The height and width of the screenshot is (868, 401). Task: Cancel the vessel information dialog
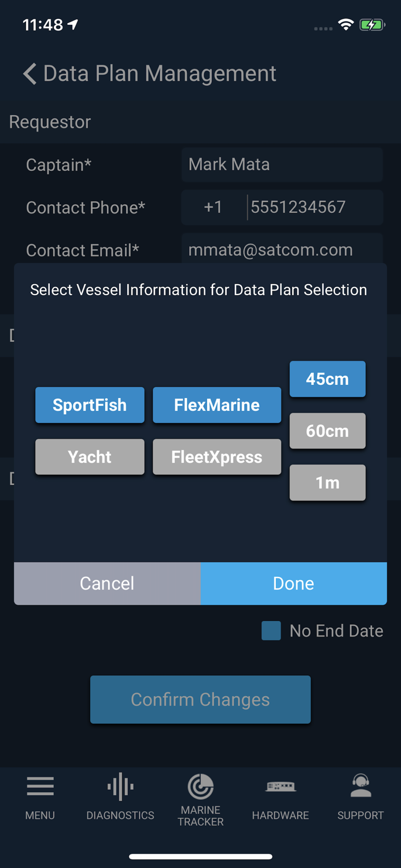point(107,583)
